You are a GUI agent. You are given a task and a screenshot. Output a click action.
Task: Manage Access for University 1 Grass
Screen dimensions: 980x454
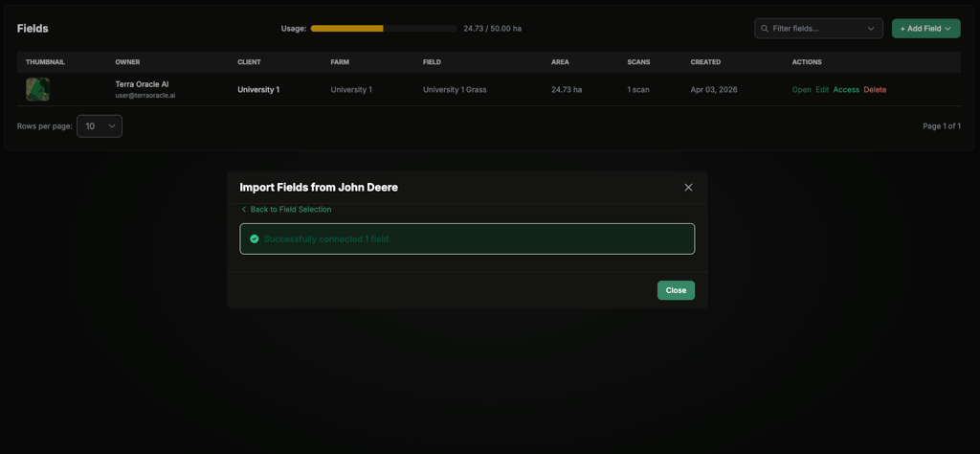846,89
